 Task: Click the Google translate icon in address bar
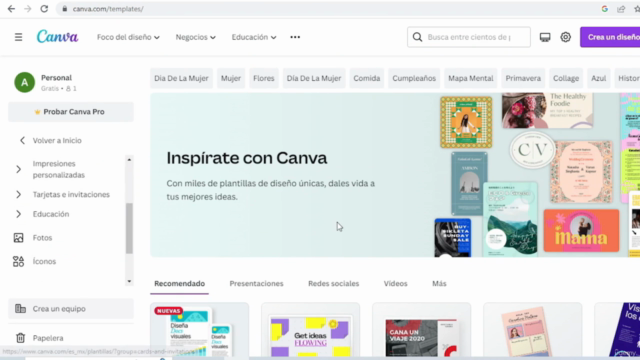[604, 9]
